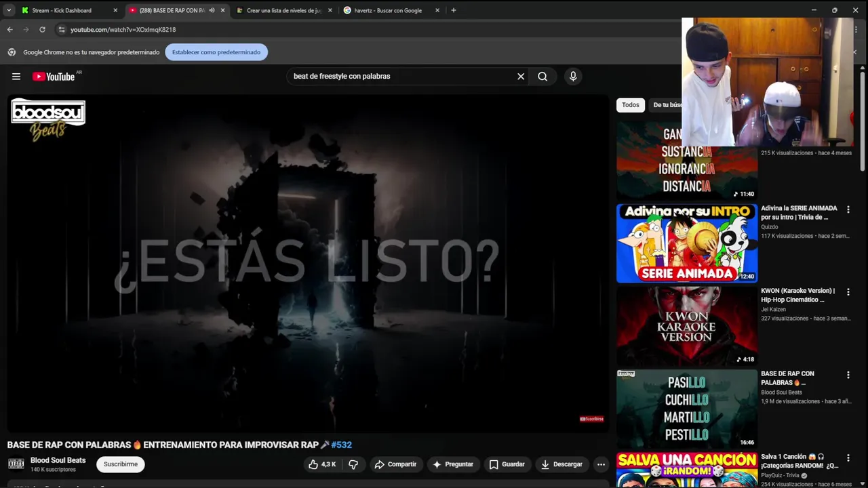Screen dimensions: 868x488
Task: Mute the playing YouTube tab audio icon
Action: point(212,10)
